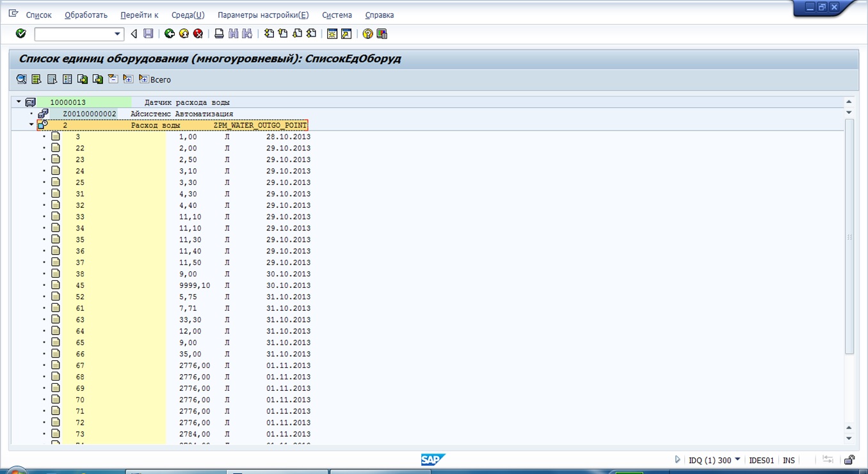Click value 9999,10 in row 45
Viewport: 868px width, 474px height.
195,285
